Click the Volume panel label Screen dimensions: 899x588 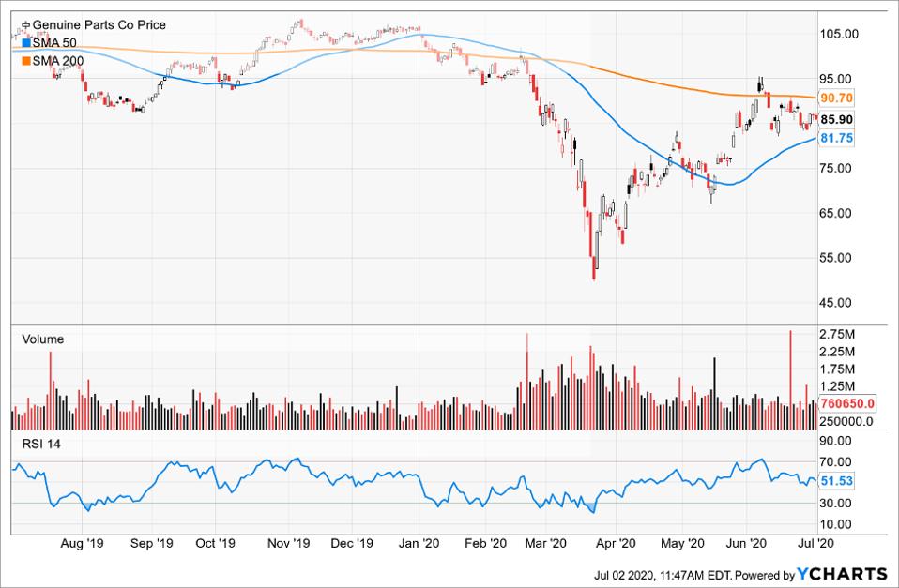[43, 339]
